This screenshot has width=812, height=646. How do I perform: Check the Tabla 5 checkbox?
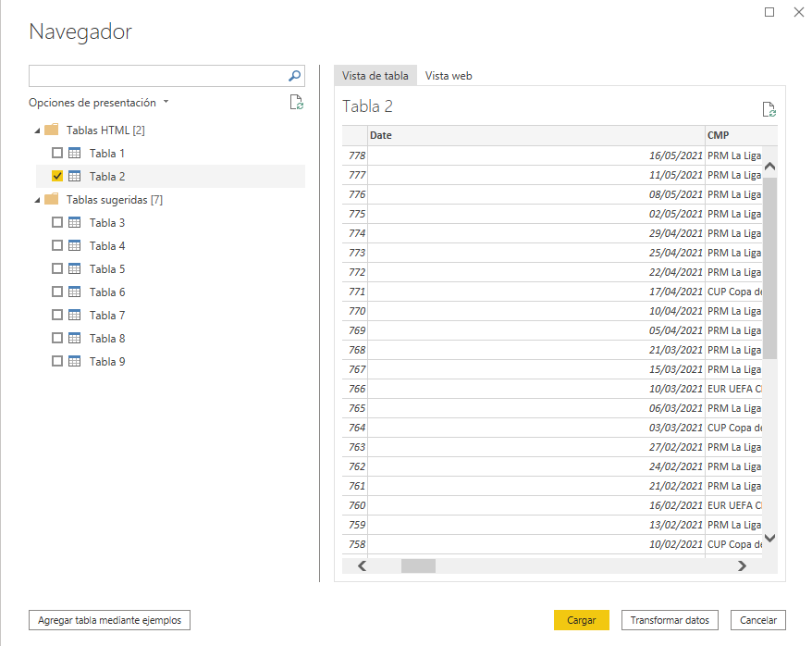pos(57,268)
